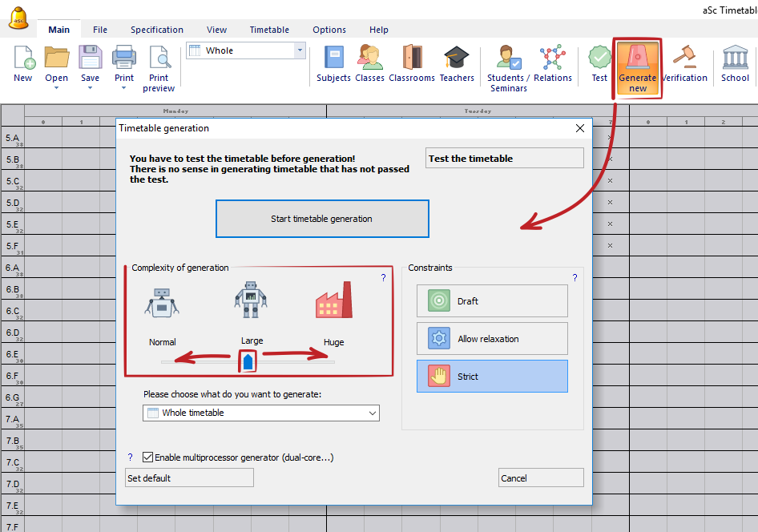
Task: Select the Draft constraints option
Action: pos(492,301)
